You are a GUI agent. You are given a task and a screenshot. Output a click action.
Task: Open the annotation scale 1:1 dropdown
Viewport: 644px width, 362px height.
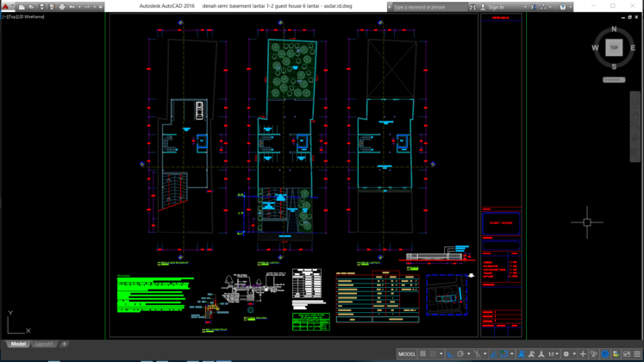click(553, 354)
